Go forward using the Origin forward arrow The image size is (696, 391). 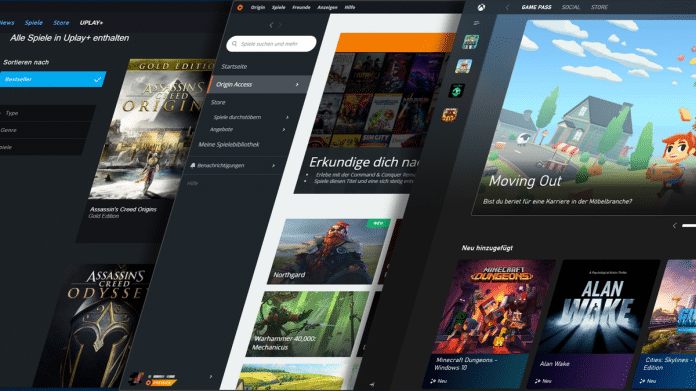pos(280,25)
